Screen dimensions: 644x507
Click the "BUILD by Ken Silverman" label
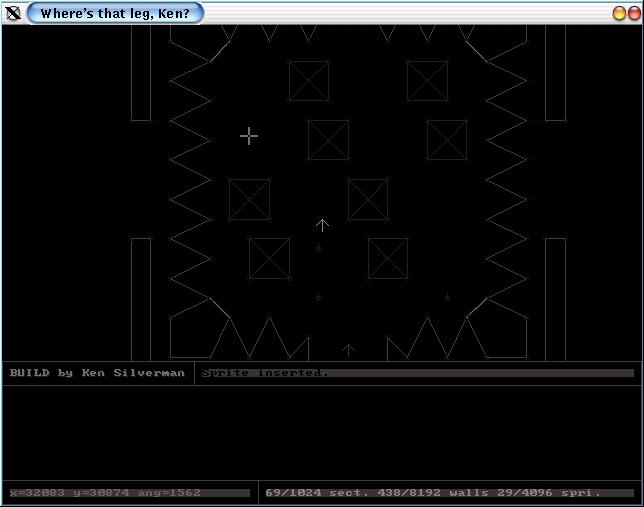97,373
